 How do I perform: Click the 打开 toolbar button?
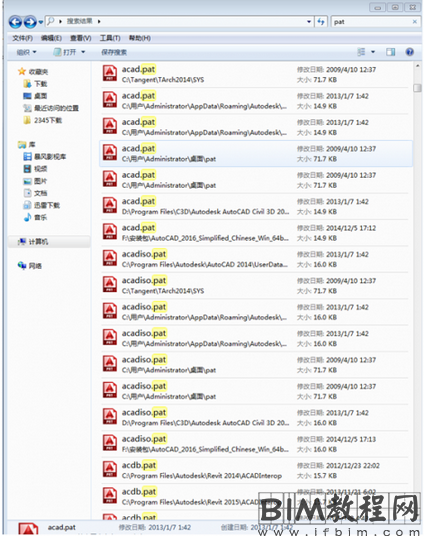click(66, 52)
